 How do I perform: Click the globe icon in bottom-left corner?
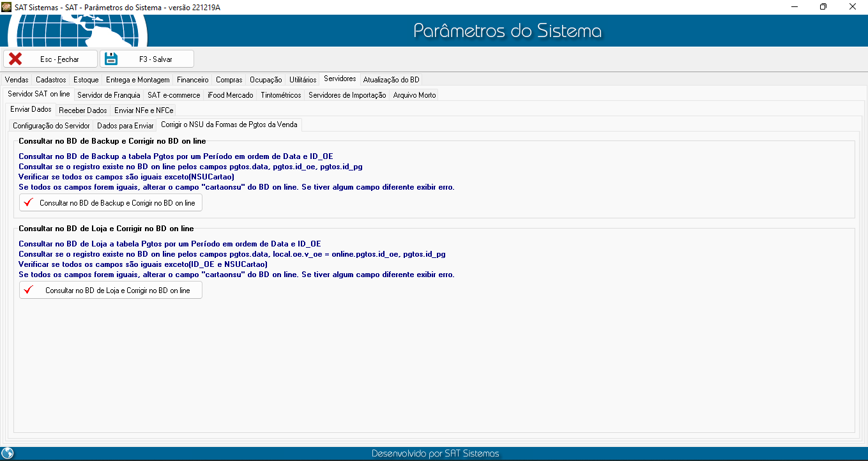tap(8, 453)
